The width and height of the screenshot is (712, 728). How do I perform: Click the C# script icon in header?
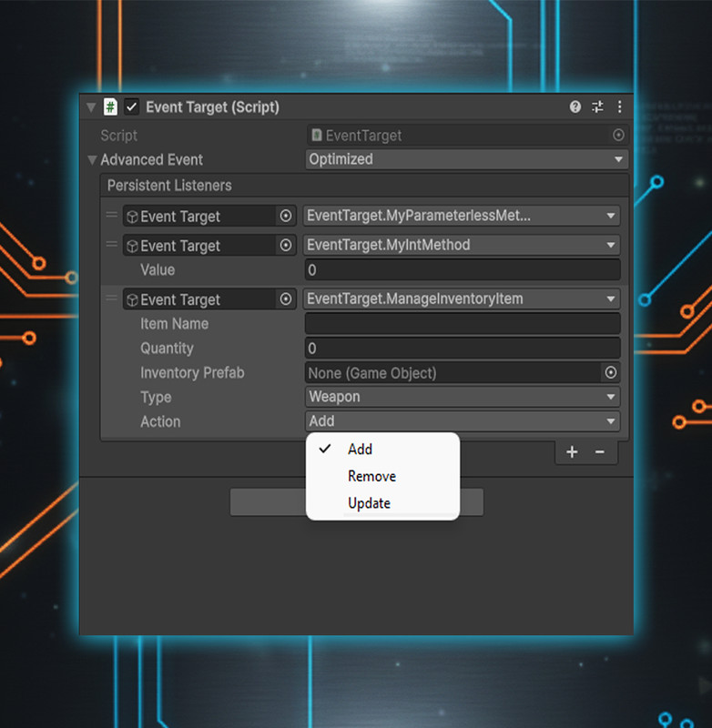coord(110,107)
